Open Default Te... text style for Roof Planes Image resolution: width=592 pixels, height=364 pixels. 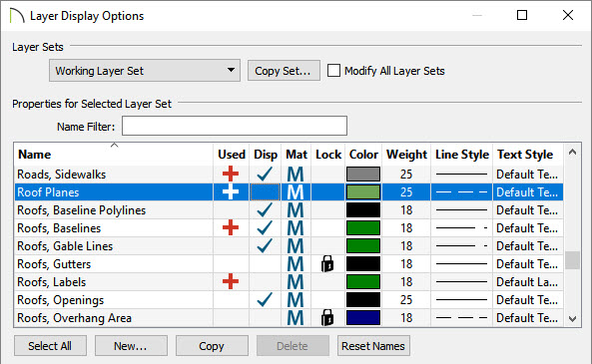point(527,192)
